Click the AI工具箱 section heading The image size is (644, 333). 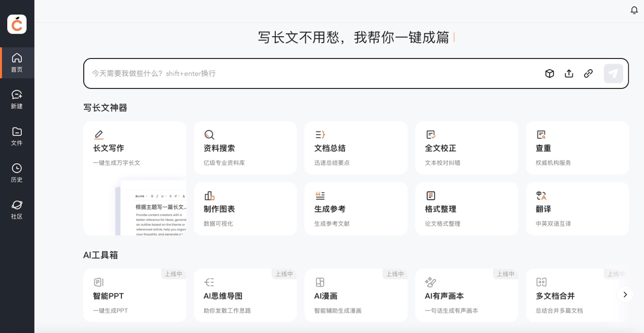click(101, 255)
